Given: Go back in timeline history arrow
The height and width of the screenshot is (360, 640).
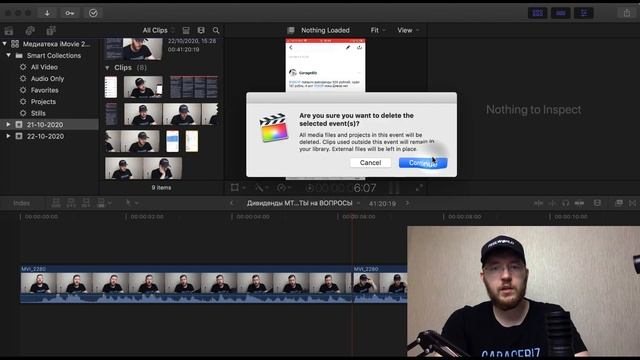Looking at the screenshot, I should [232, 203].
